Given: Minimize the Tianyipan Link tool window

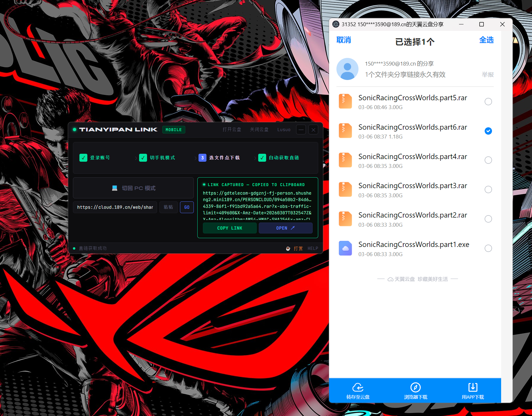Looking at the screenshot, I should click(301, 130).
